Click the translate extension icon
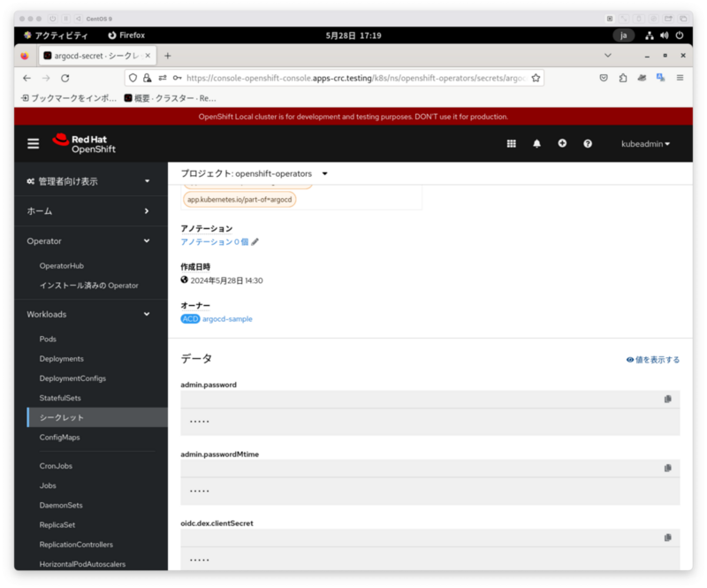Image resolution: width=707 pixels, height=588 pixels. [660, 78]
